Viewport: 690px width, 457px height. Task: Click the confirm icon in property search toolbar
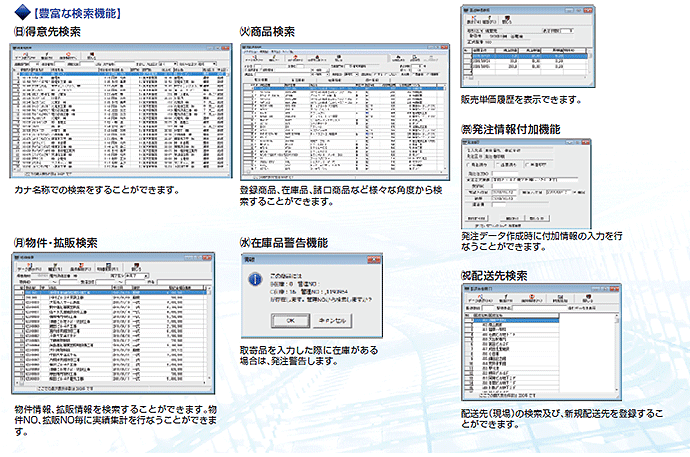pyautogui.click(x=55, y=267)
